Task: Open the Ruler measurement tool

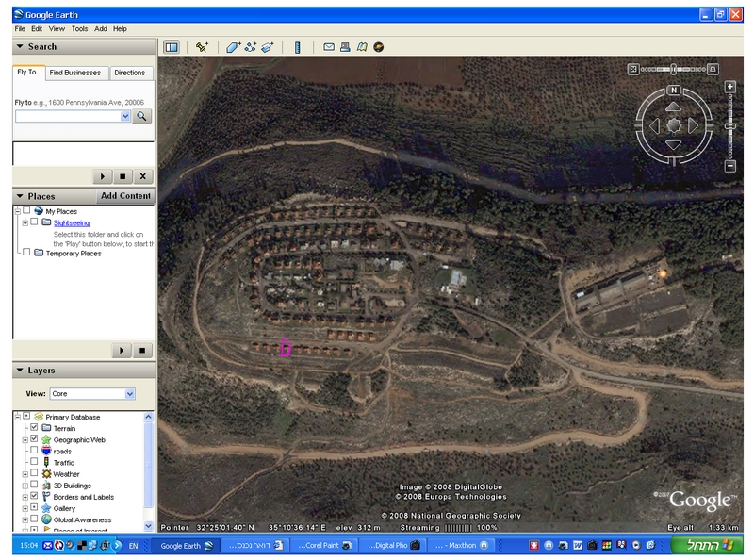Action: (298, 47)
